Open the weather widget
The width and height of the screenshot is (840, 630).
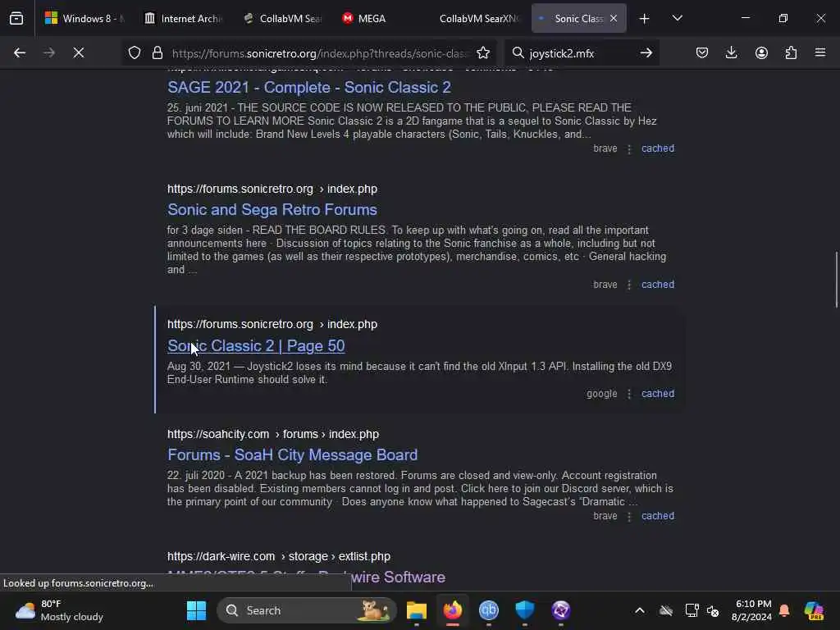pos(59,610)
